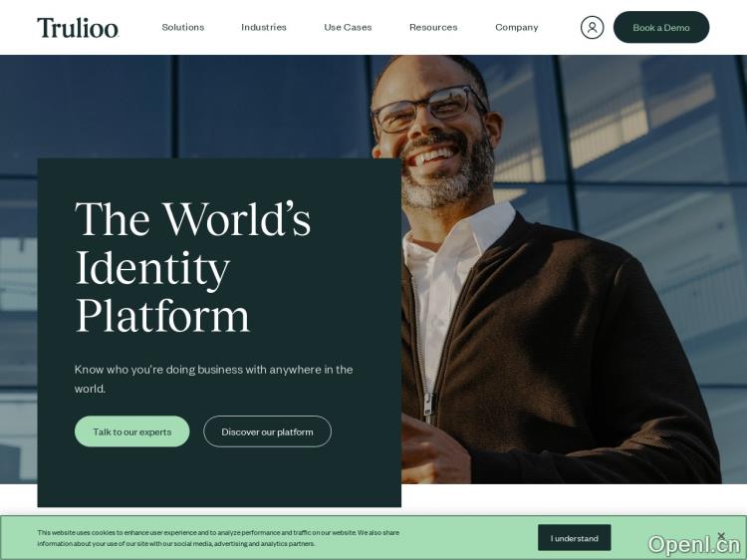Image resolution: width=747 pixels, height=560 pixels.
Task: Select Talk to our experts
Action: [x=131, y=431]
